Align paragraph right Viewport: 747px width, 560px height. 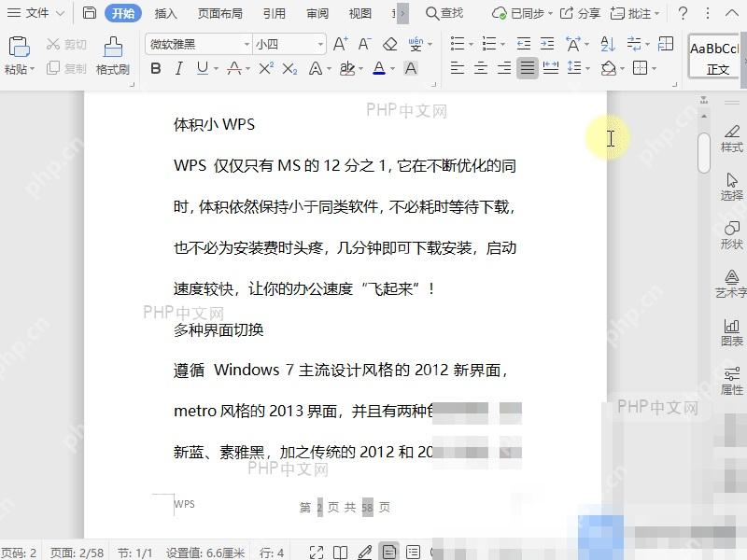pyautogui.click(x=504, y=68)
